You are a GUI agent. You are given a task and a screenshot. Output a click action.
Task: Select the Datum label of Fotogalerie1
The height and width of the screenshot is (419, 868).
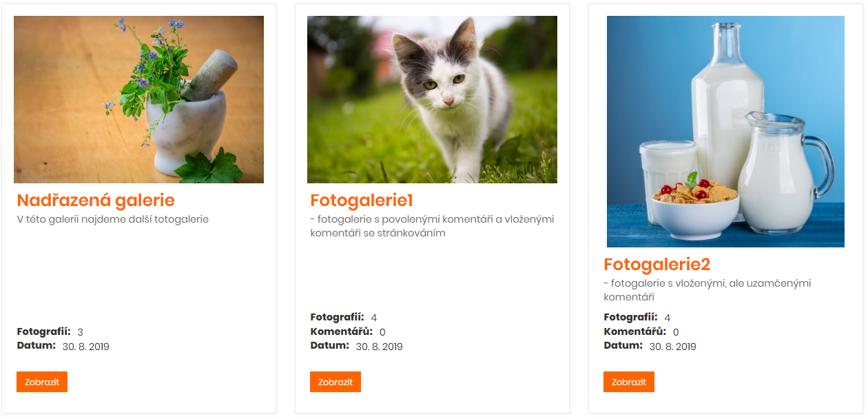coord(329,345)
